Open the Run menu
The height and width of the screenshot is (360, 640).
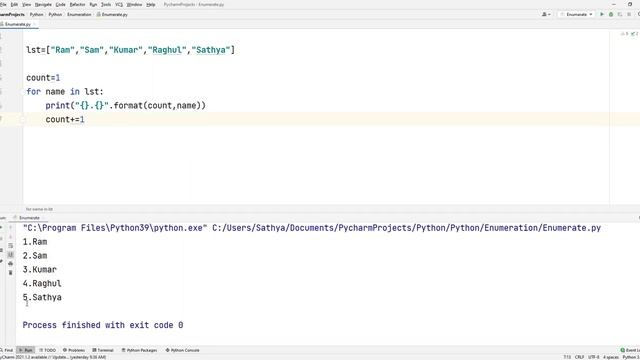(x=93, y=4)
